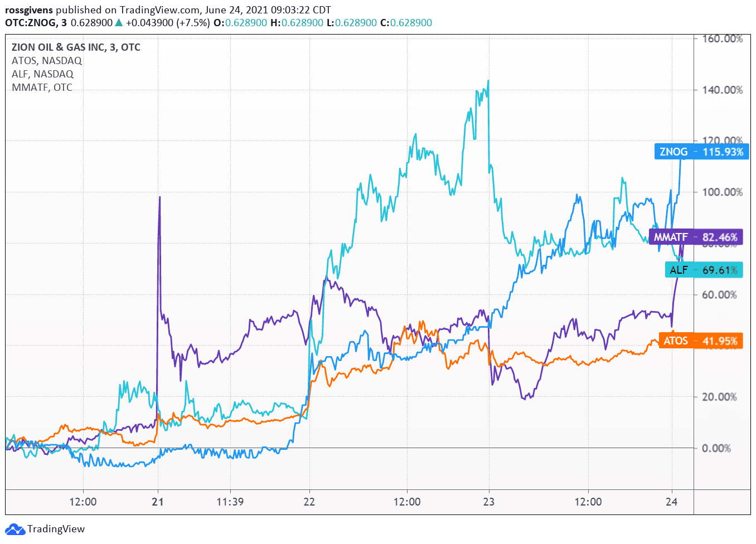Open the rossgivens author name

pos(29,10)
